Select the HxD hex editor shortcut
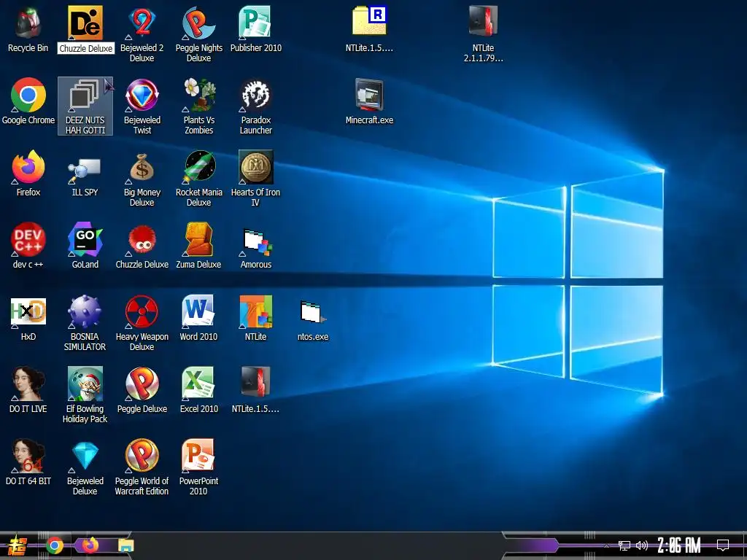The image size is (747, 560). [28, 318]
